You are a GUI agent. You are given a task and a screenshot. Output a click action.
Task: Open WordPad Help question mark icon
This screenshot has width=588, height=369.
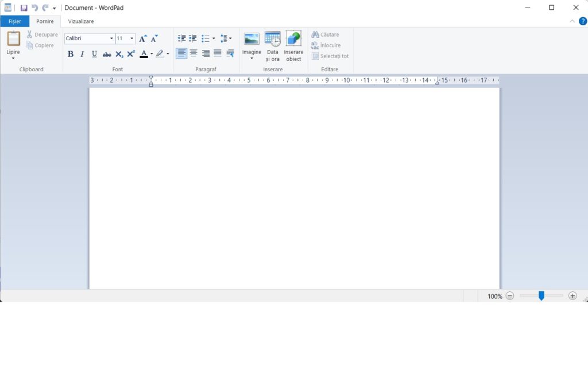pos(583,21)
